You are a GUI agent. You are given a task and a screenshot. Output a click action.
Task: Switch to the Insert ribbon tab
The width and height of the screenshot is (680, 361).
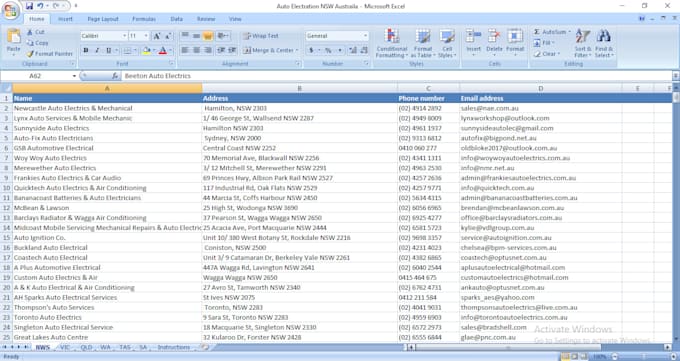[x=65, y=19]
